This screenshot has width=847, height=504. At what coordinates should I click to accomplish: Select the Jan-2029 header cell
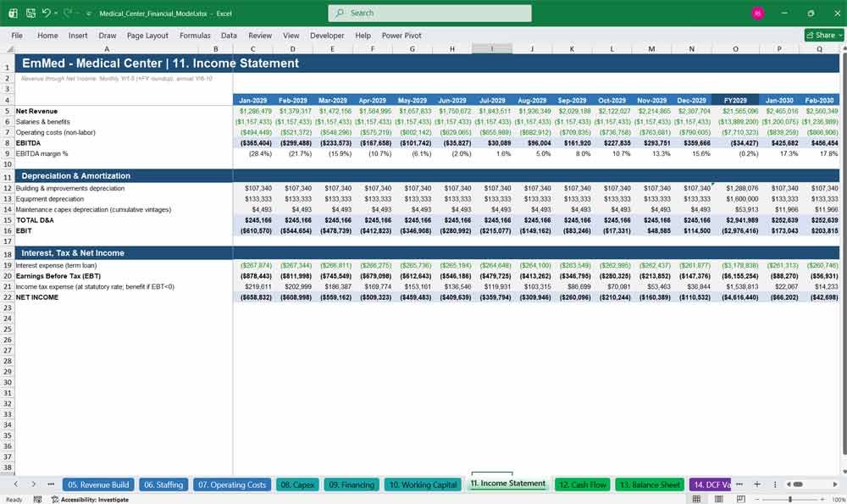pos(252,100)
